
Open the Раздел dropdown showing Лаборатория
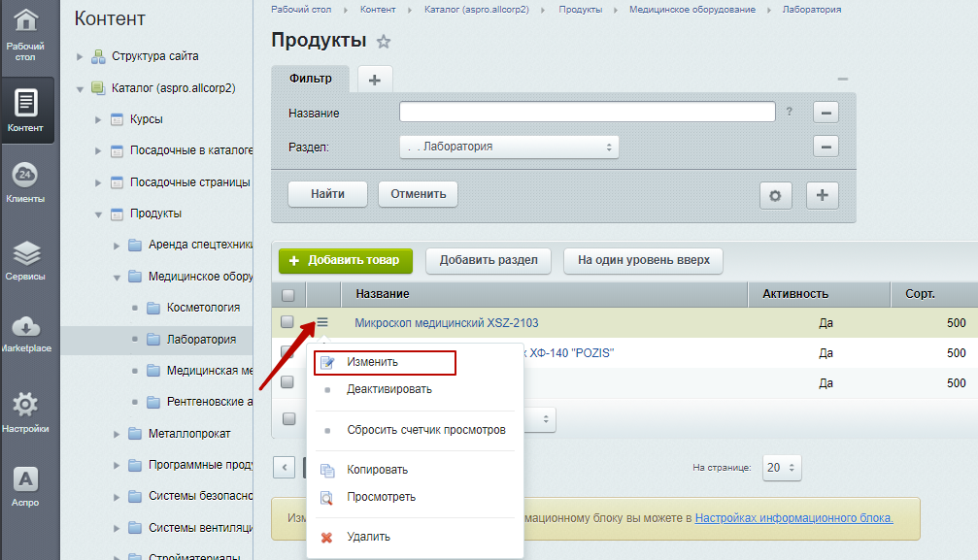tap(509, 148)
